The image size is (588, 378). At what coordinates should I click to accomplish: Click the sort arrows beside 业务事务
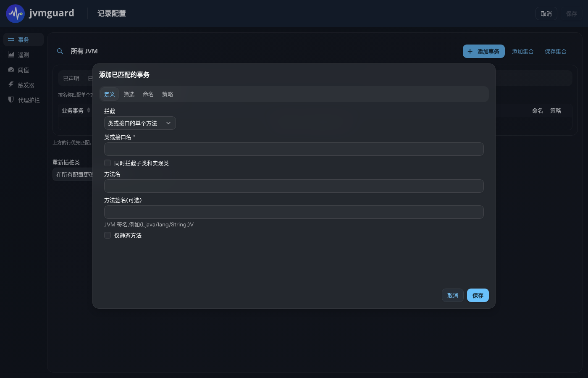[x=89, y=110]
